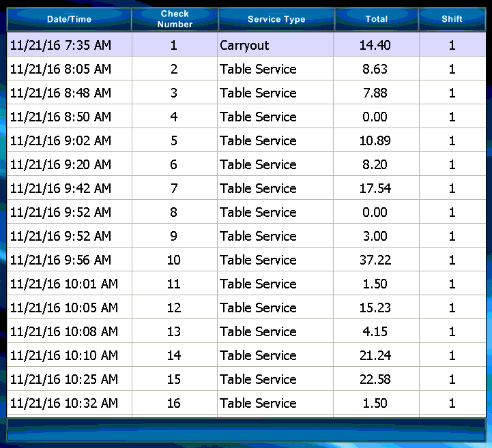Click the Shift column header
Image resolution: width=492 pixels, height=448 pixels.
click(451, 19)
